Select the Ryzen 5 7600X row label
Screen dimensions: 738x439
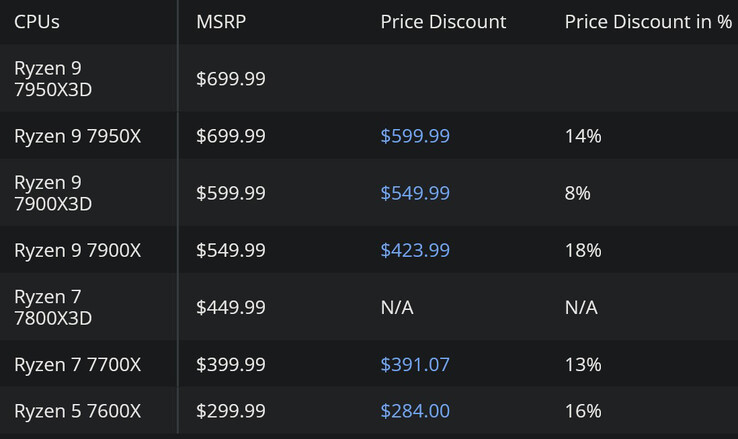point(77,411)
